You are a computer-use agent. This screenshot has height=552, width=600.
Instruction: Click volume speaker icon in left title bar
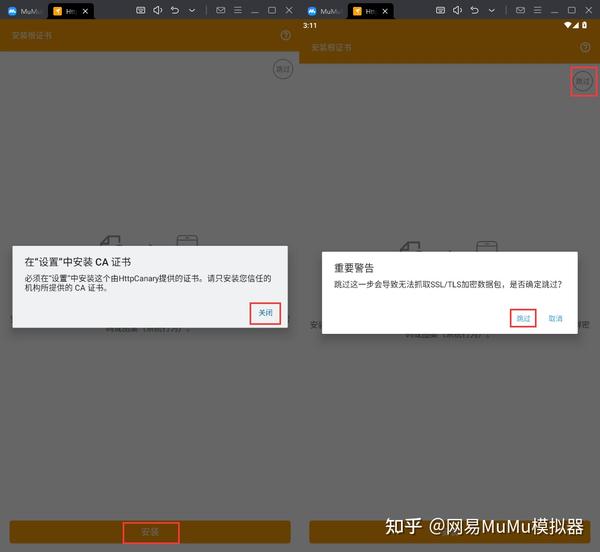coord(157,10)
